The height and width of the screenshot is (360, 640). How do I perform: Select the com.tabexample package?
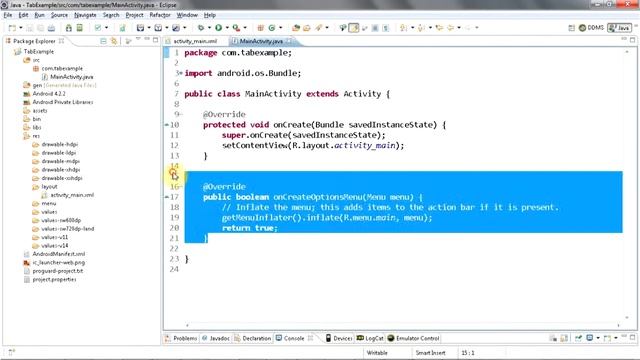coord(62,68)
